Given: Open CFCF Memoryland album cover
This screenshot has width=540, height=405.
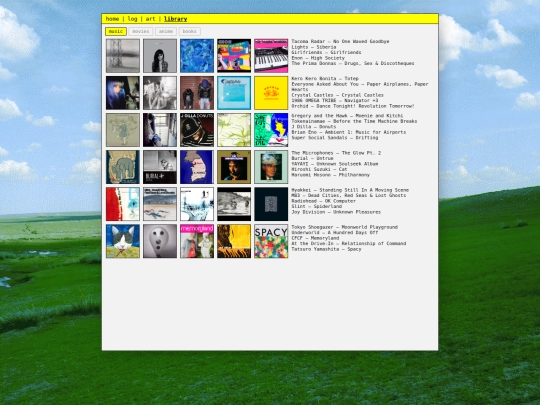Looking at the screenshot, I should click(197, 241).
